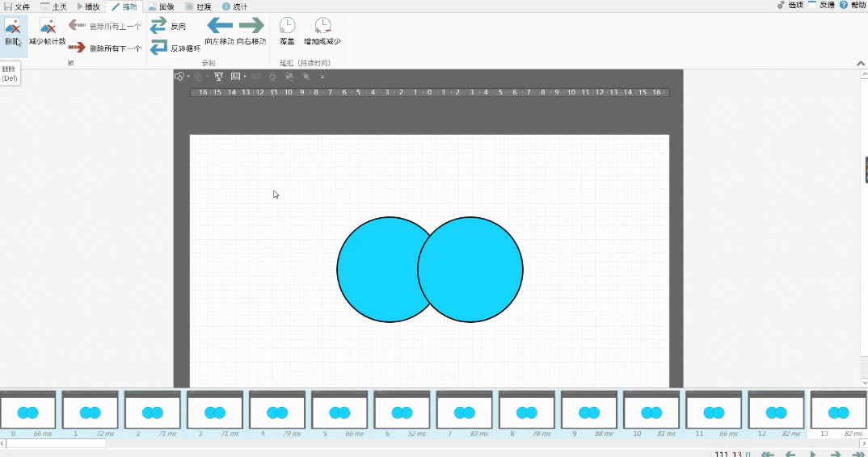The image size is (868, 457).
Task: Open the 文件 (File) tab
Action: point(17,6)
